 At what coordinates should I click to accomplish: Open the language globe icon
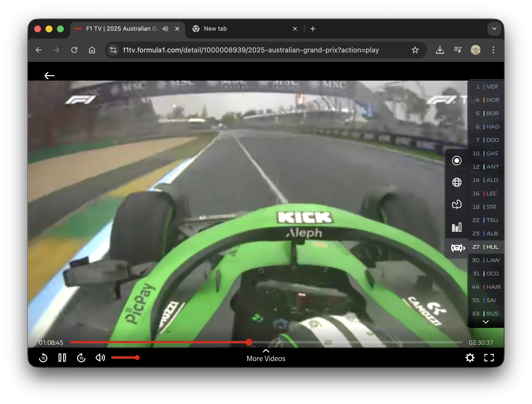pyautogui.click(x=457, y=182)
